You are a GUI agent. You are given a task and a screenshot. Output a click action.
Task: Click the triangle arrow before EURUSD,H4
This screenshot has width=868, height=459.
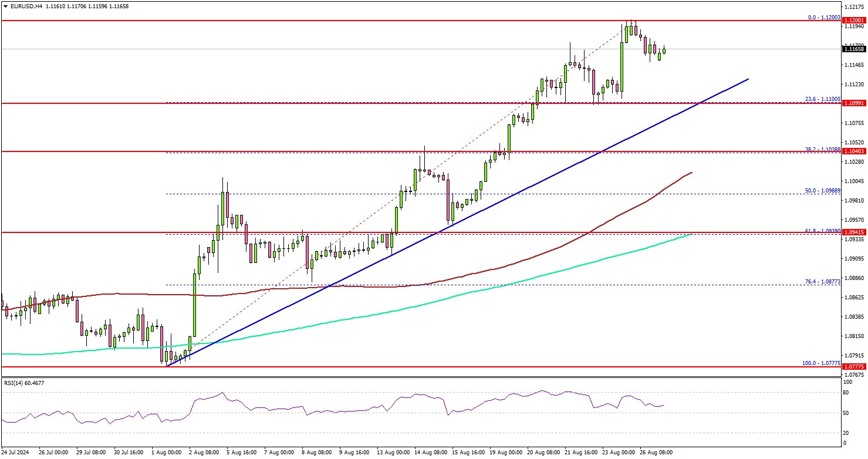5,6
